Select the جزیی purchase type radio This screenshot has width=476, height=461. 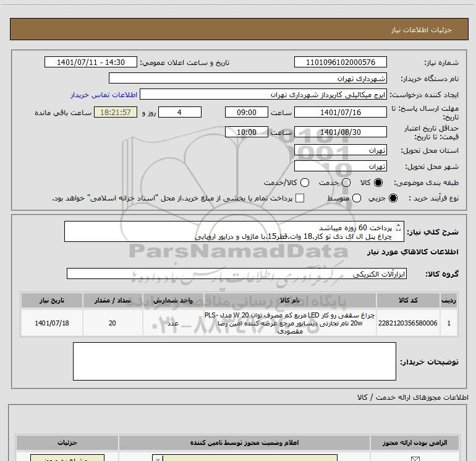(393, 198)
